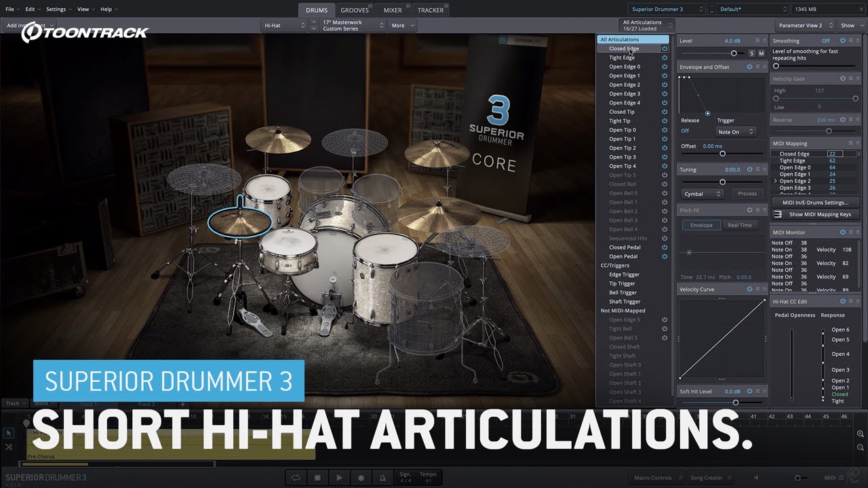The image size is (868, 488).
Task: Click the hi-hat cymbal in the drum kit
Action: tap(239, 222)
